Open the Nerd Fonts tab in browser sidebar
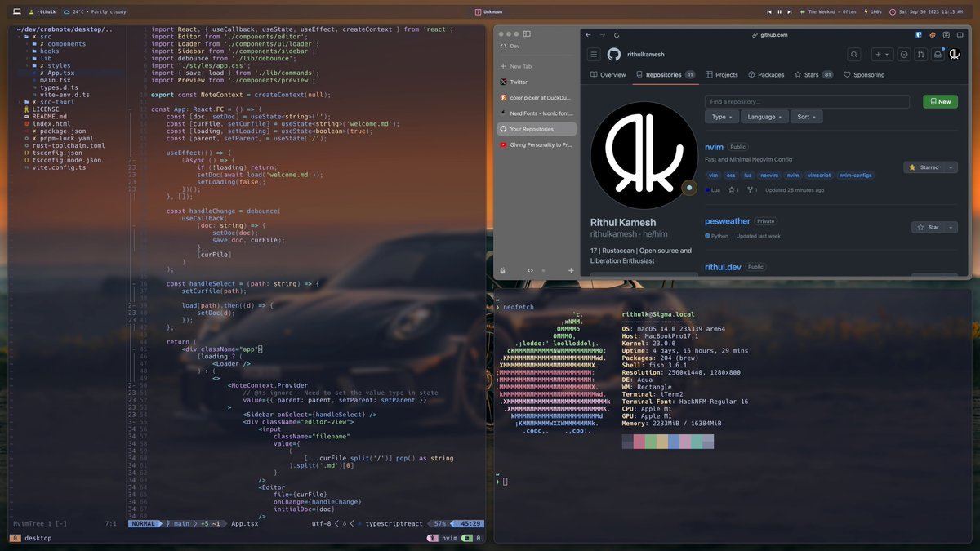 click(535, 113)
